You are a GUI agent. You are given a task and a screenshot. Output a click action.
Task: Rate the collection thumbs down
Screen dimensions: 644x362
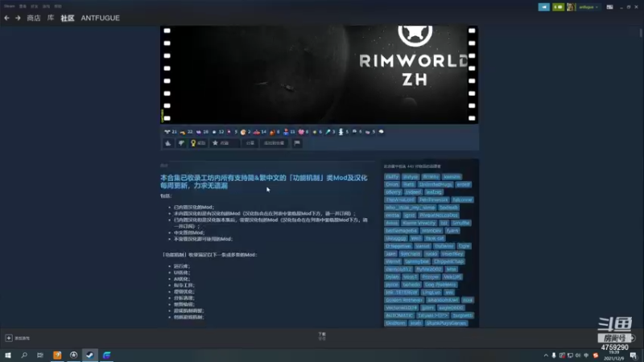point(181,143)
